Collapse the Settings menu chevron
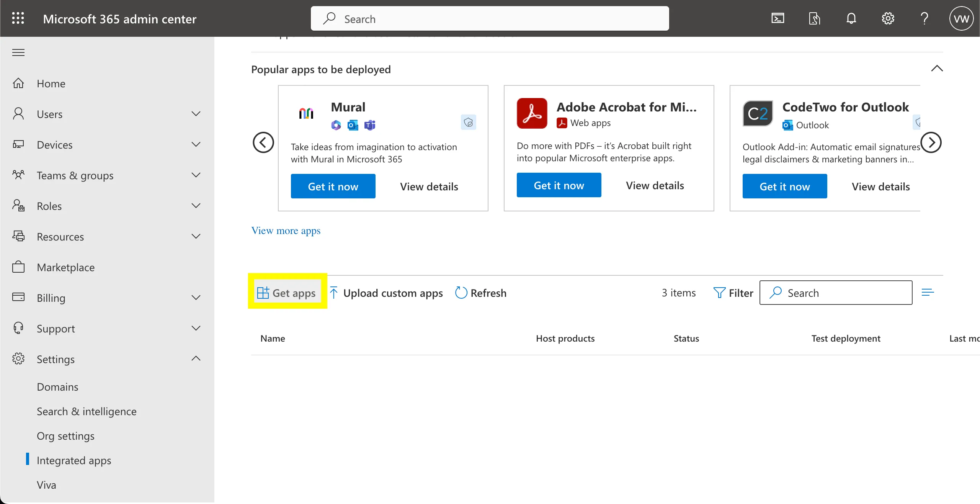 196,358
